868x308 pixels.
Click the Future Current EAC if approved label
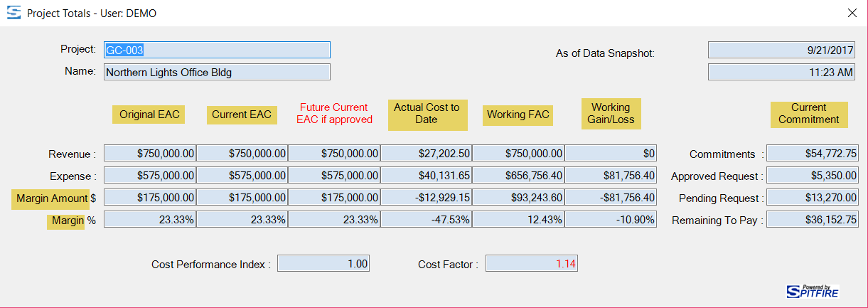[x=334, y=114]
